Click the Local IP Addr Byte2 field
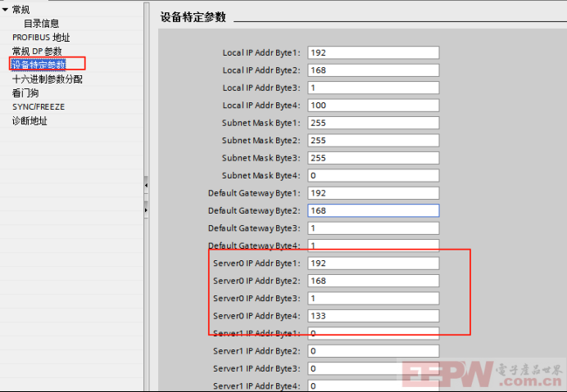567x392 pixels. pyautogui.click(x=374, y=70)
